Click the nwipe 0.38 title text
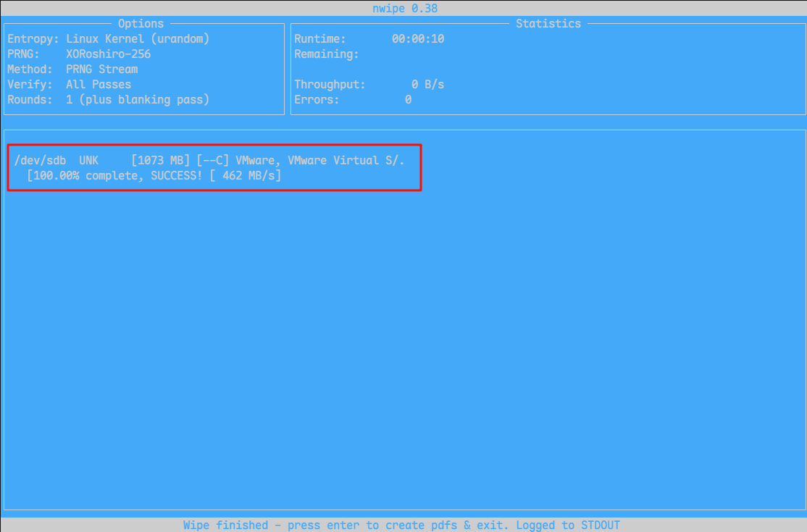Screen dimensions: 807x532 405,8
